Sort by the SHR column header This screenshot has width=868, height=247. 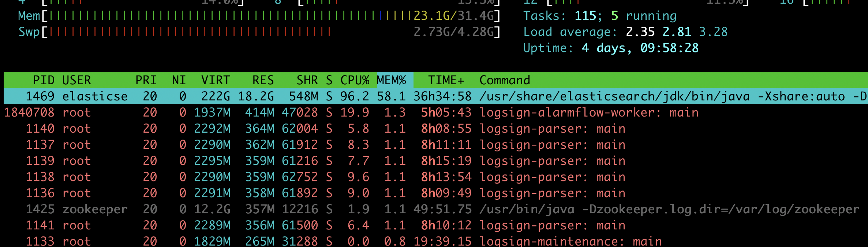coord(307,80)
